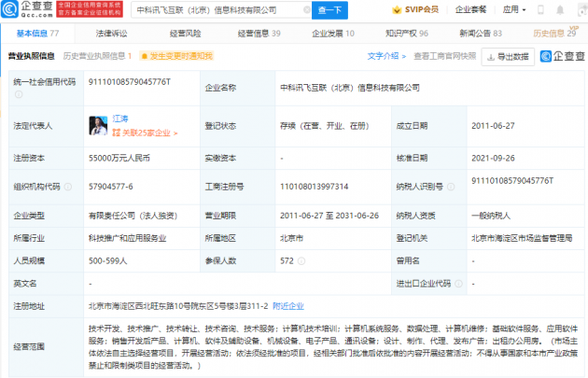Click the 企查查 watermark logo at right
The image size is (588, 378).
tap(563, 56)
